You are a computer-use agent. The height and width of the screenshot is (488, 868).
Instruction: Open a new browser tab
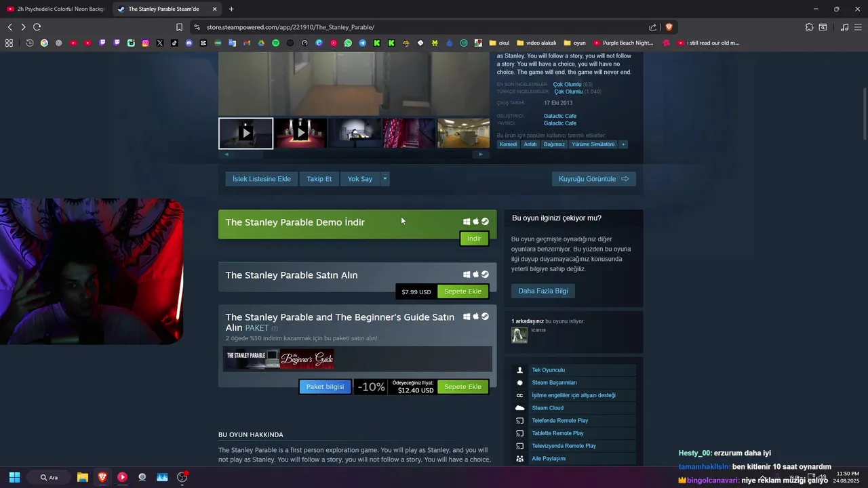tap(231, 9)
